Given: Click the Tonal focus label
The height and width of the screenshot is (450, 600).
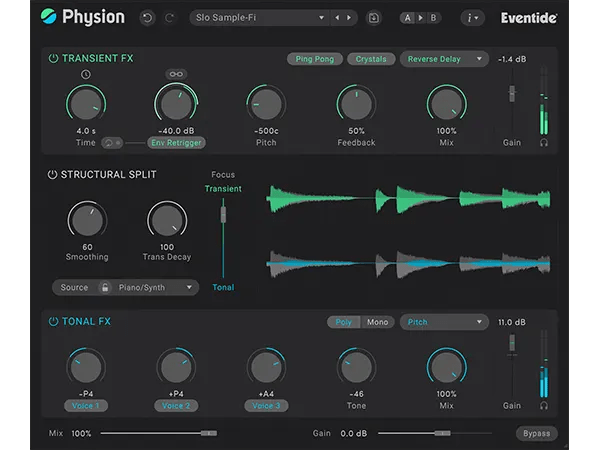Looking at the screenshot, I should pos(223,287).
